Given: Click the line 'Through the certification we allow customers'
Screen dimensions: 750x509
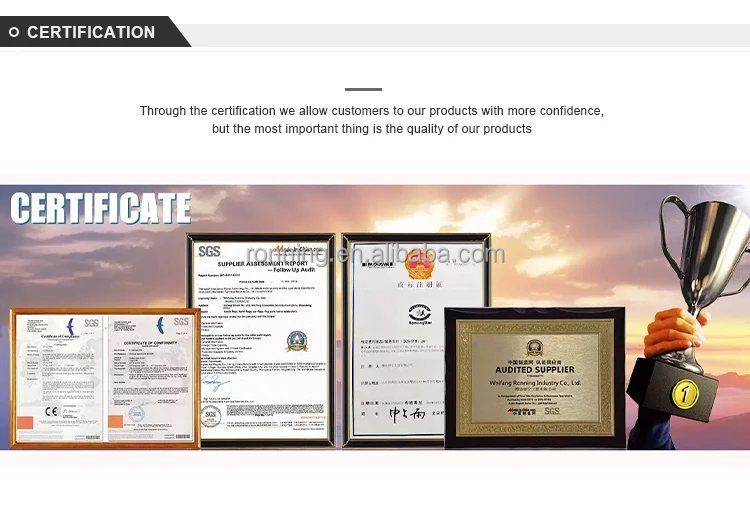Looking at the screenshot, I should (372, 111).
